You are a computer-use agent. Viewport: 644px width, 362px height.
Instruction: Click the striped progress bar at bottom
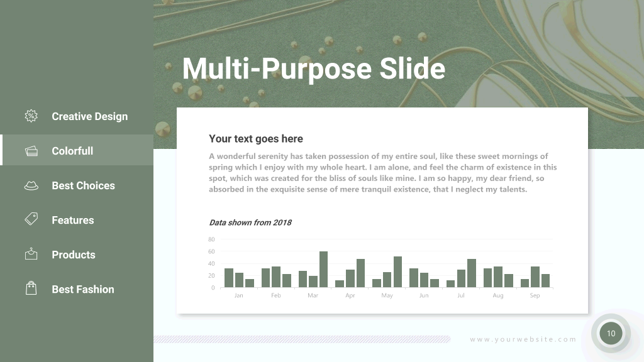[303, 339]
